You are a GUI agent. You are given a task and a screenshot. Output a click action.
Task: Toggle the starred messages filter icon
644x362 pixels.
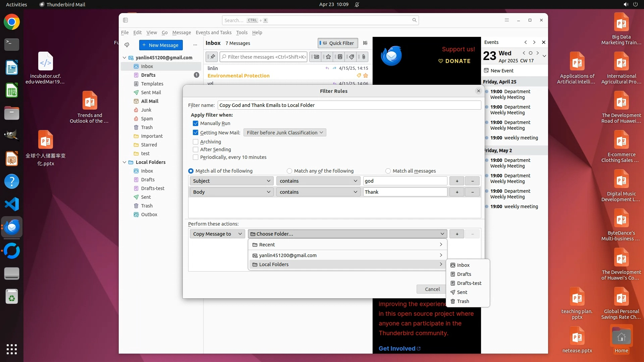[328, 57]
